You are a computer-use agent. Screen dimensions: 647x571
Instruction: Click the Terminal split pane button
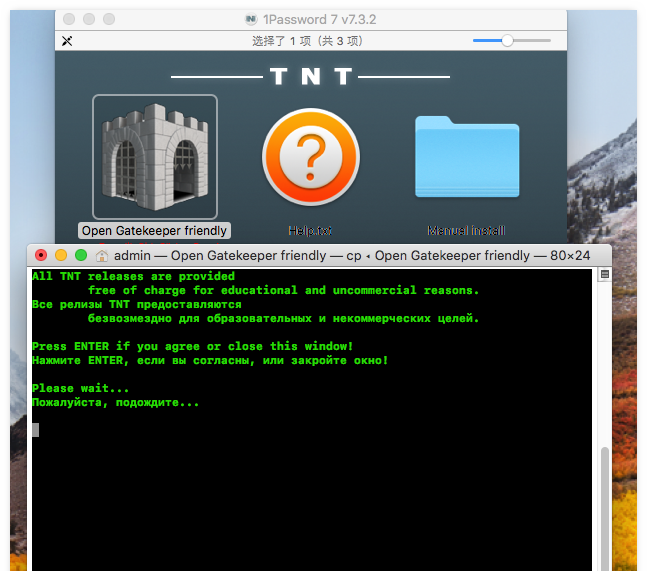(x=604, y=274)
